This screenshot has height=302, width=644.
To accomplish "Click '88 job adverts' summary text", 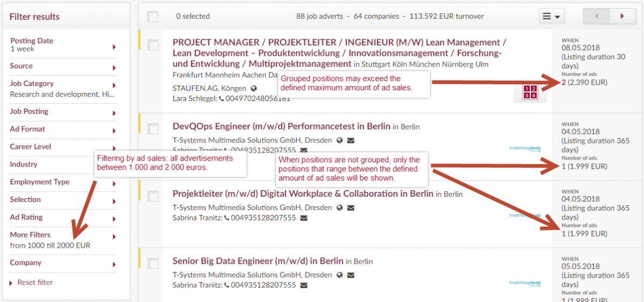I will (319, 16).
